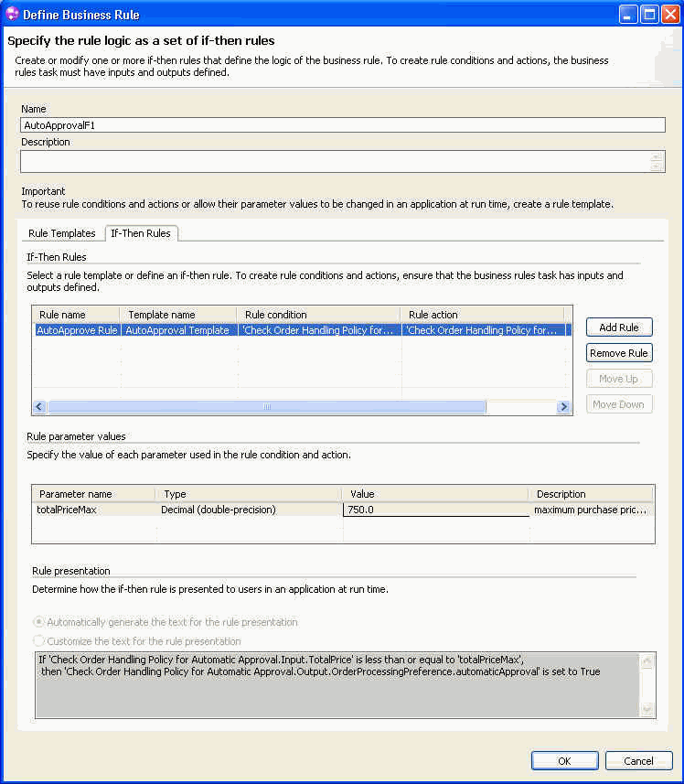Cancel the business rule dialog
The height and width of the screenshot is (784, 684).
pos(638,760)
